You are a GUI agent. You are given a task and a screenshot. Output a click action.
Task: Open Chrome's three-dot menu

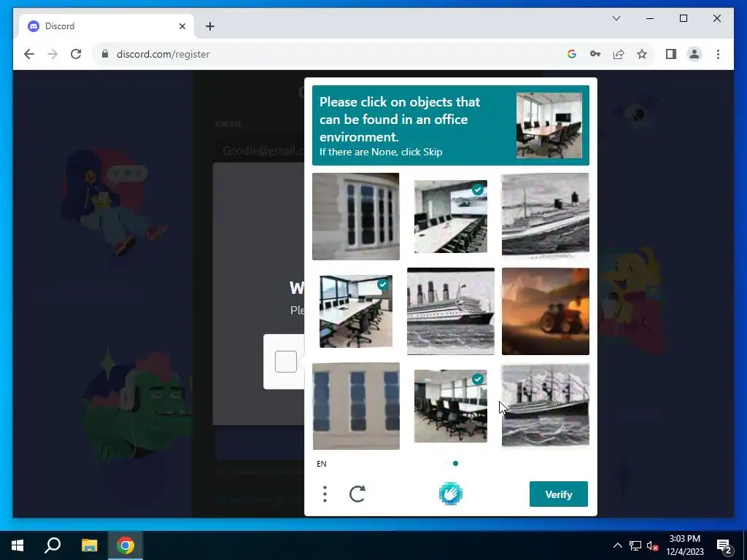(x=718, y=54)
